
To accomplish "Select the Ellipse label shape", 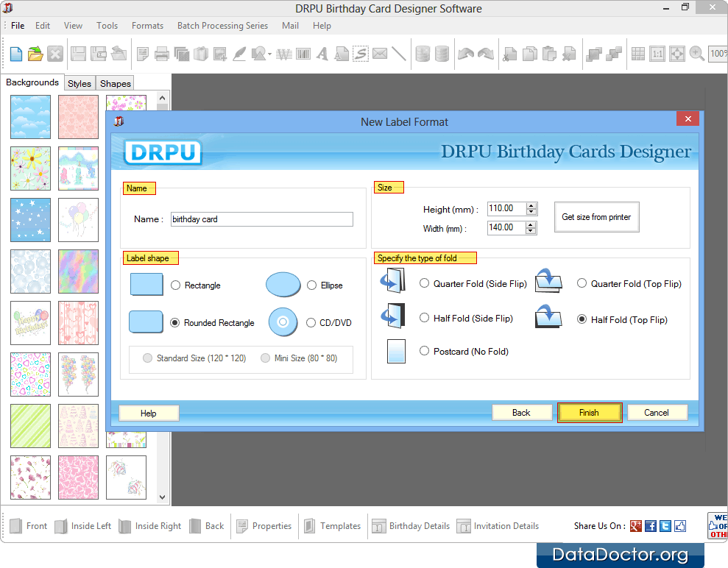I will click(312, 285).
